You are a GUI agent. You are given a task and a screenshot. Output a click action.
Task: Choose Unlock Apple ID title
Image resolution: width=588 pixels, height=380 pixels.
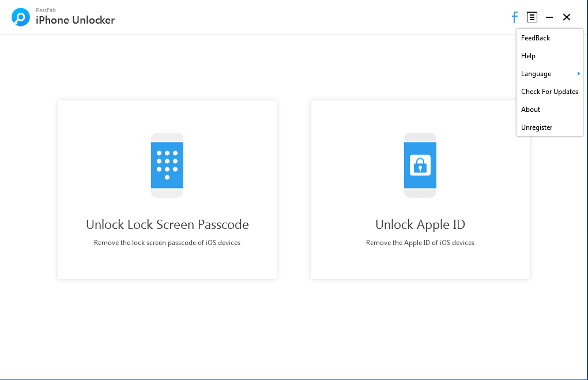[420, 224]
